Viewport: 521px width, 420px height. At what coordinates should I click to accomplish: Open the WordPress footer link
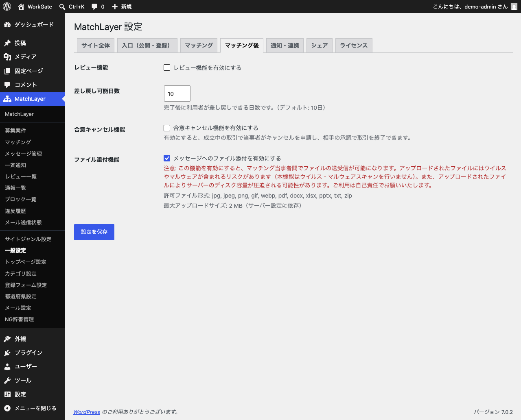87,412
